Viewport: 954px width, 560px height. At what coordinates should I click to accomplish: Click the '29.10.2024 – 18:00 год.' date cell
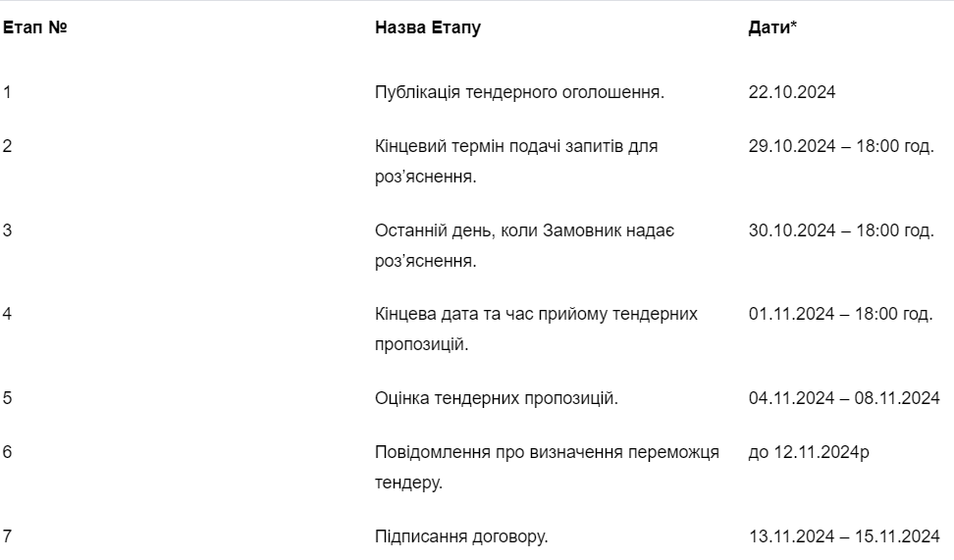pyautogui.click(x=841, y=146)
